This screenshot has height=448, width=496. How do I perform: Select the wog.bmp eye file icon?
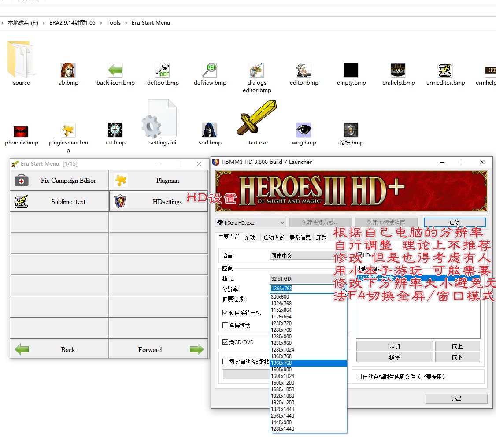[304, 130]
